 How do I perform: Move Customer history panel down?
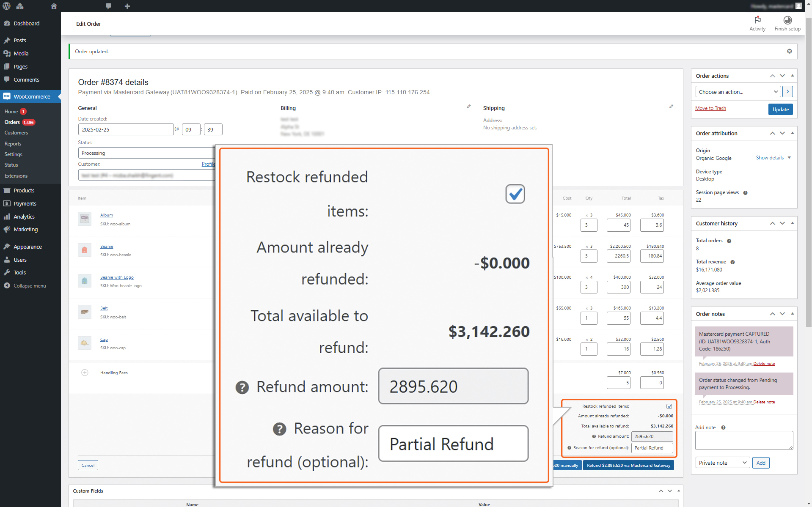click(x=782, y=223)
